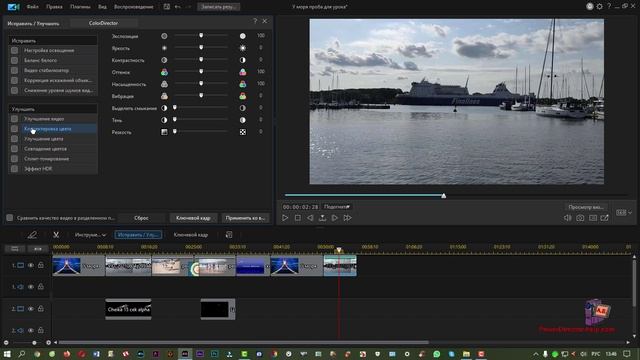Click the Экспозиция slider
This screenshot has height=360, width=640.
pyautogui.click(x=201, y=36)
